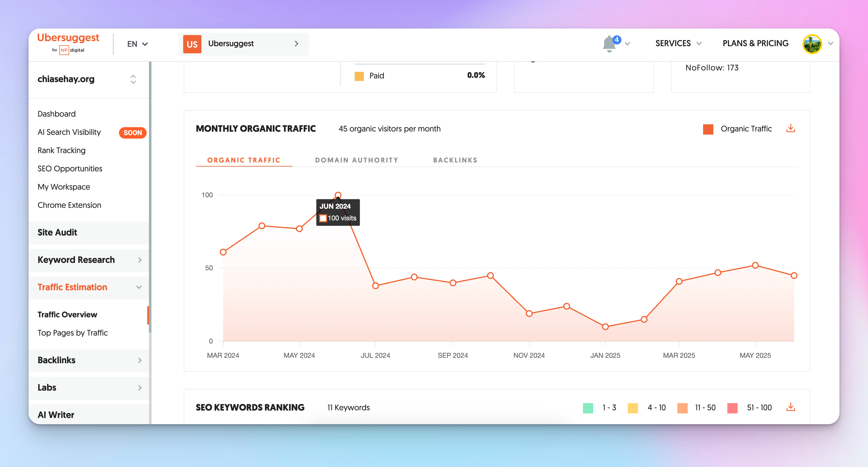Open the EN language dropdown

click(138, 44)
